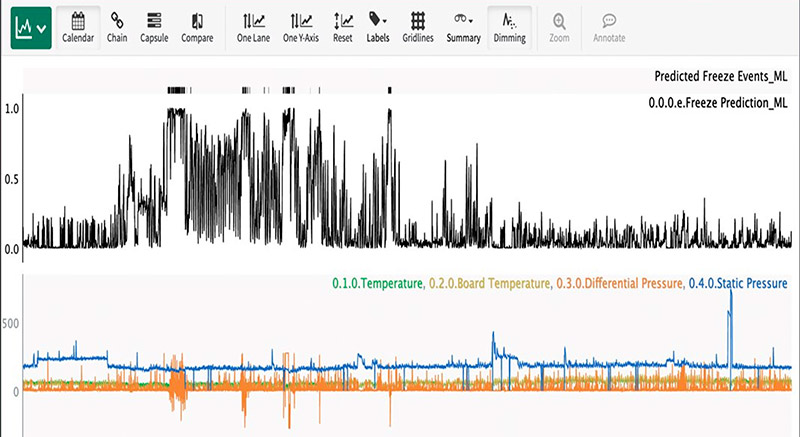800x437 pixels.
Task: Select the Freeze Prediction_ML signal label
Action: pyautogui.click(x=719, y=102)
